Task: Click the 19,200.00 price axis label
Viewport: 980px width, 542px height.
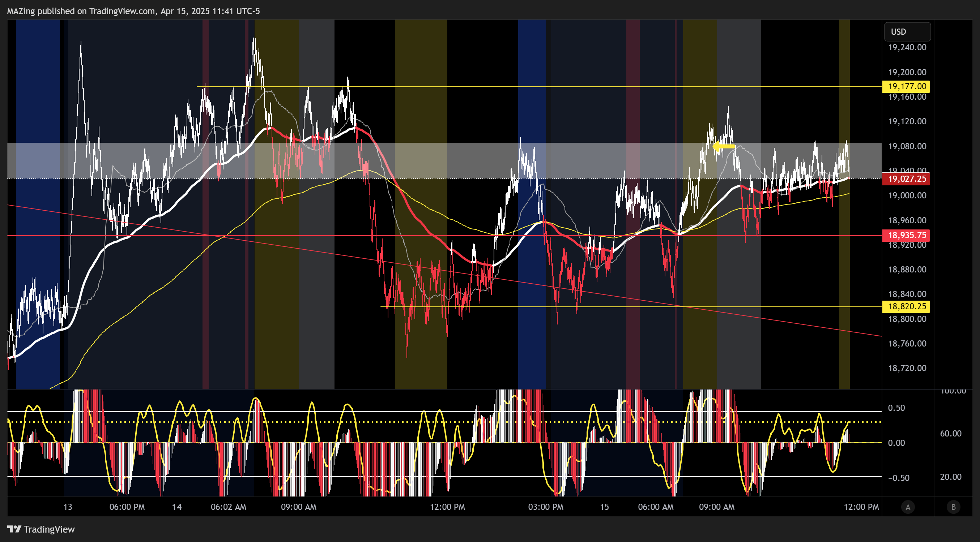Action: 907,72
